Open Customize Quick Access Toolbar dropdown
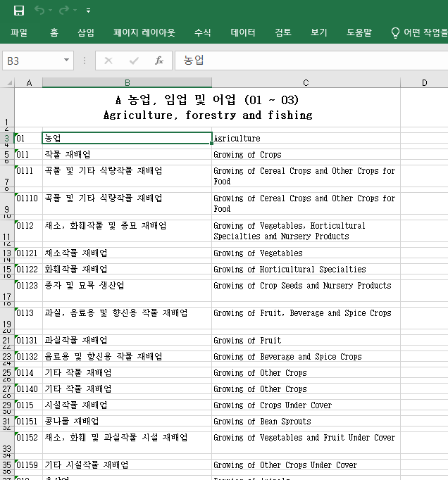 click(88, 11)
